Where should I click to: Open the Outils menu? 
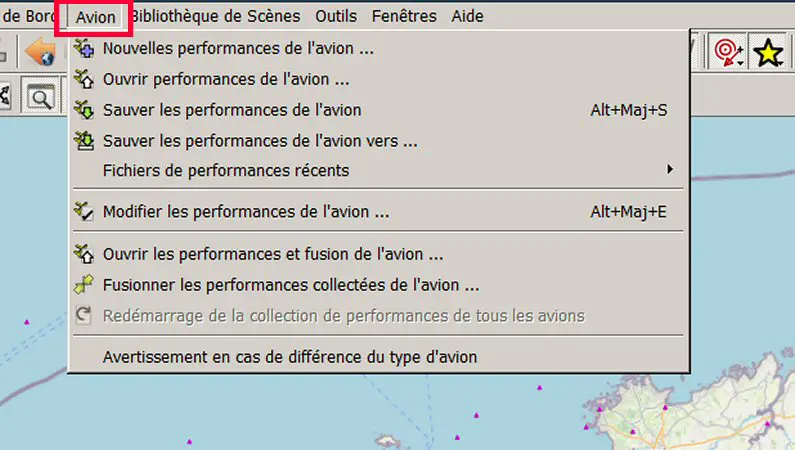336,16
